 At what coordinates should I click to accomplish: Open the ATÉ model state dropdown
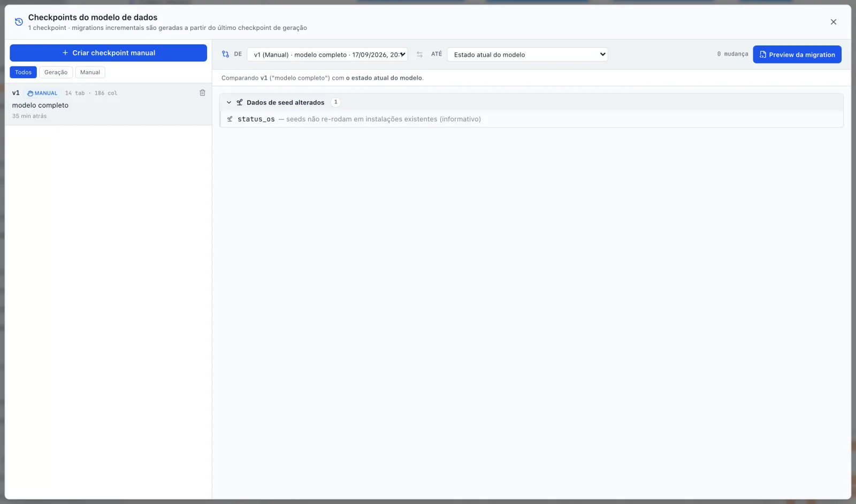tap(528, 55)
